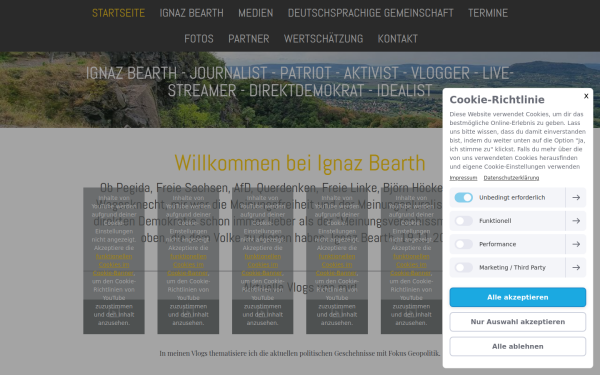Click the Marketing / Third Party label

(512, 267)
